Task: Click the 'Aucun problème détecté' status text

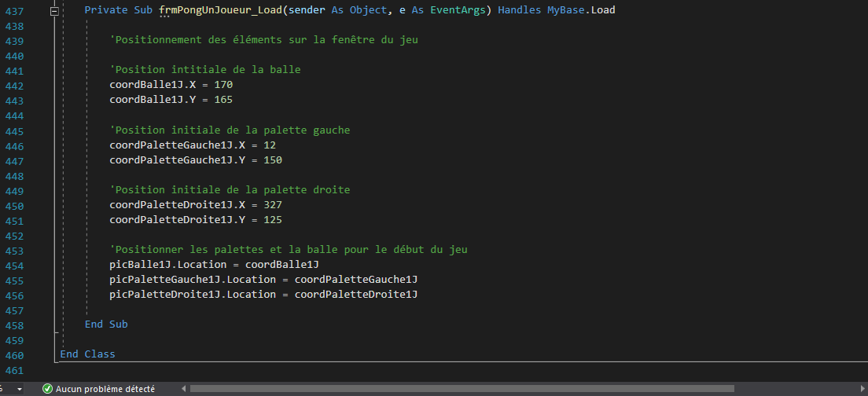Action: (x=105, y=389)
